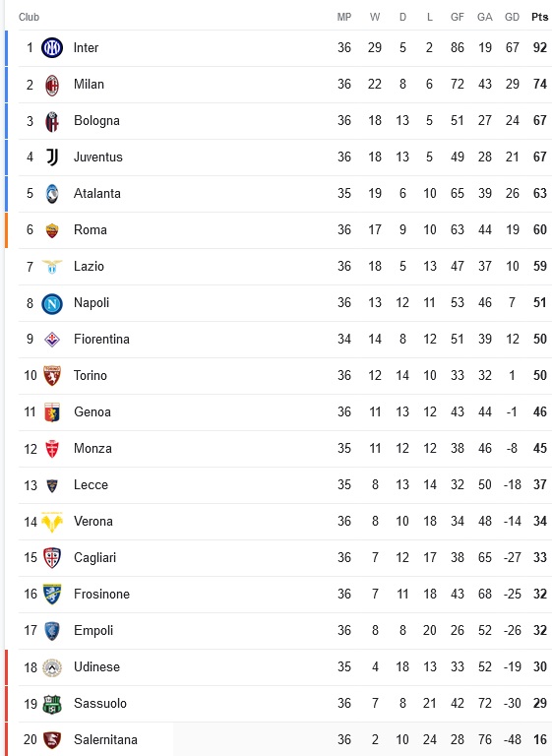
Task: Click the Fiorentina crest icon
Action: [x=52, y=340]
